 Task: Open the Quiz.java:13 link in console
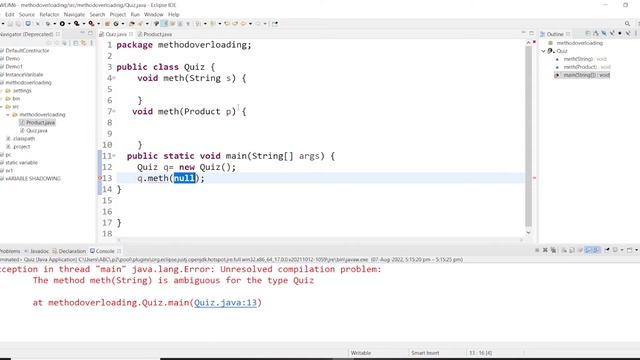point(225,302)
